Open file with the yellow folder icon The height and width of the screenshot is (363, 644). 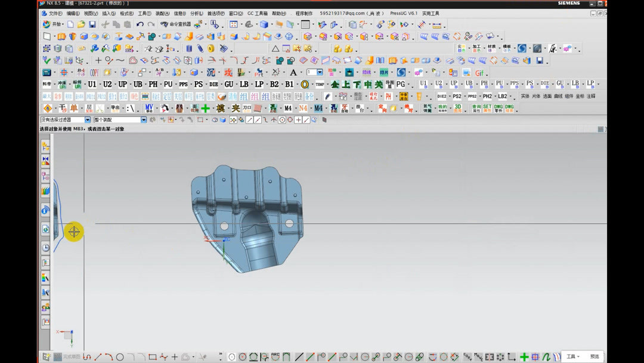tap(81, 24)
